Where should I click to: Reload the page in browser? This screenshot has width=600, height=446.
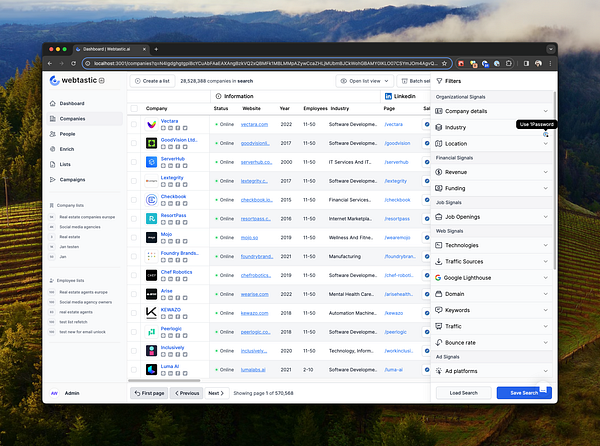[x=73, y=63]
